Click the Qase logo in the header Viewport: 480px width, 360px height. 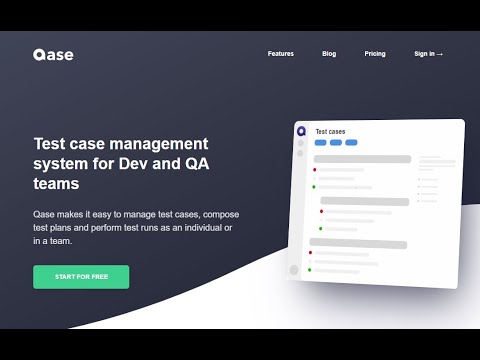coord(53,55)
